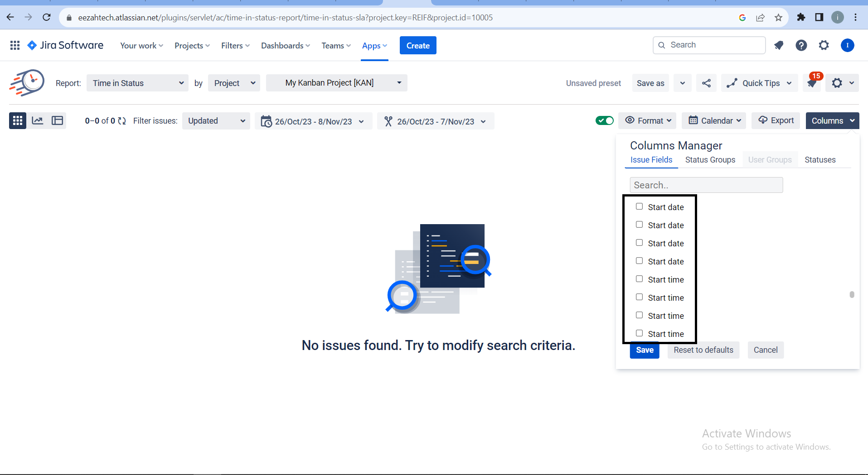Viewport: 868px width, 475px height.
Task: Select the table view icon
Action: pos(57,120)
